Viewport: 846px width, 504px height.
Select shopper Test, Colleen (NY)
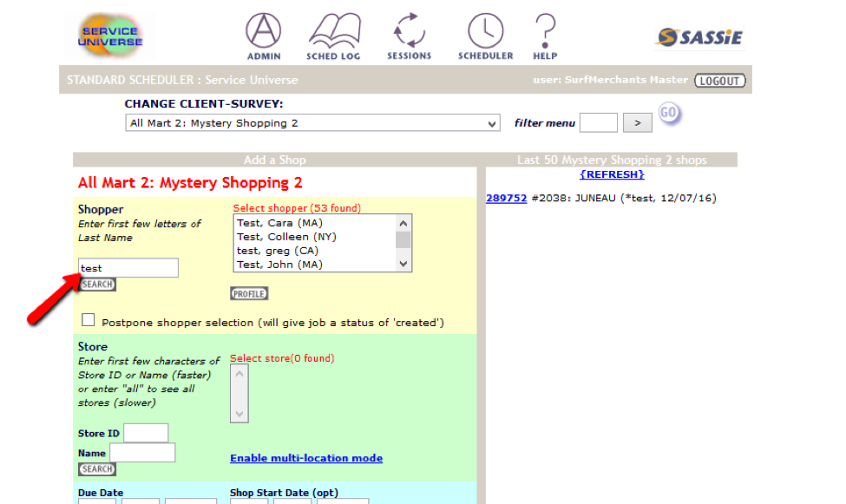[x=286, y=237]
